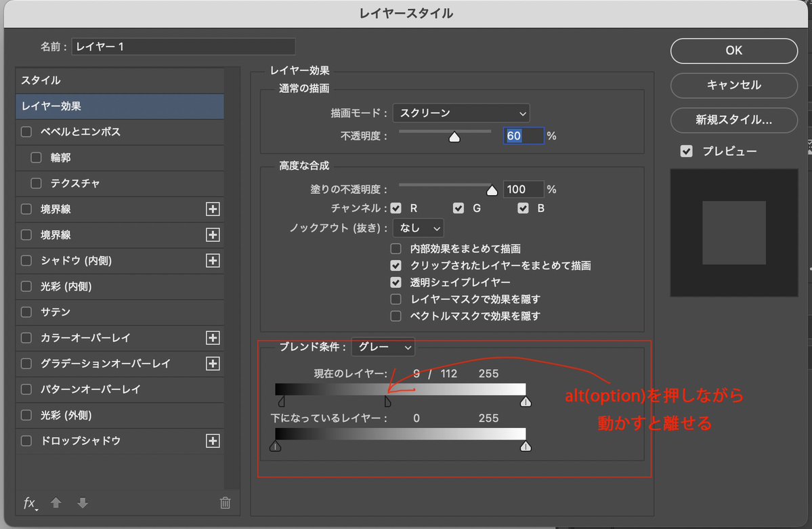Toggle R channel checkbox
Viewport: 812px width, 529px height.
396,209
